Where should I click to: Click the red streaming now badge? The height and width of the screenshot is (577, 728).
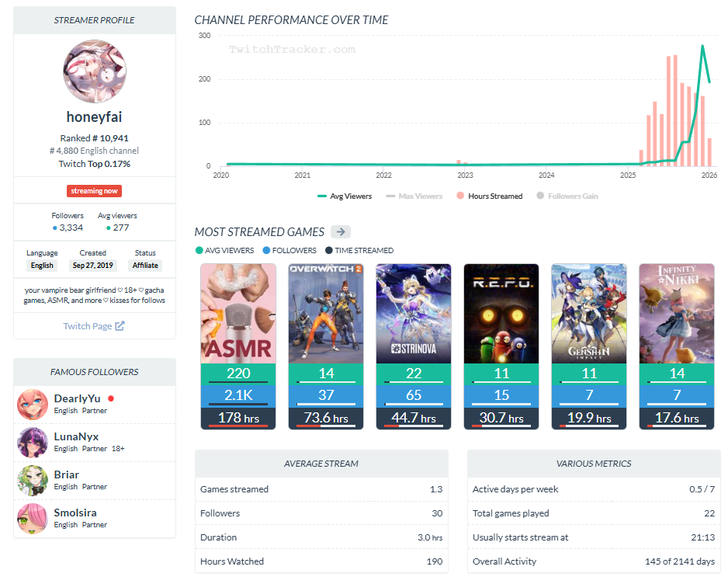[94, 191]
